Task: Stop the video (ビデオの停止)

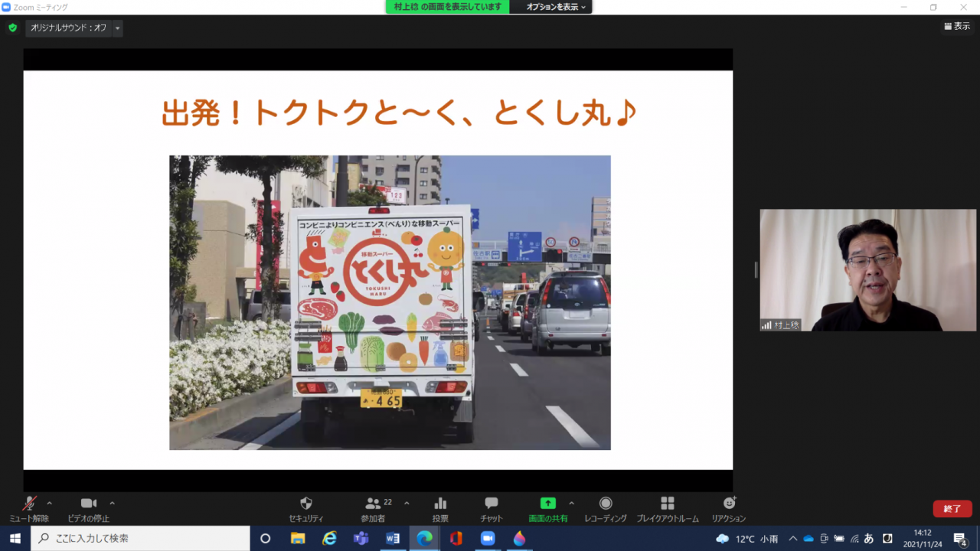Action: coord(89,504)
